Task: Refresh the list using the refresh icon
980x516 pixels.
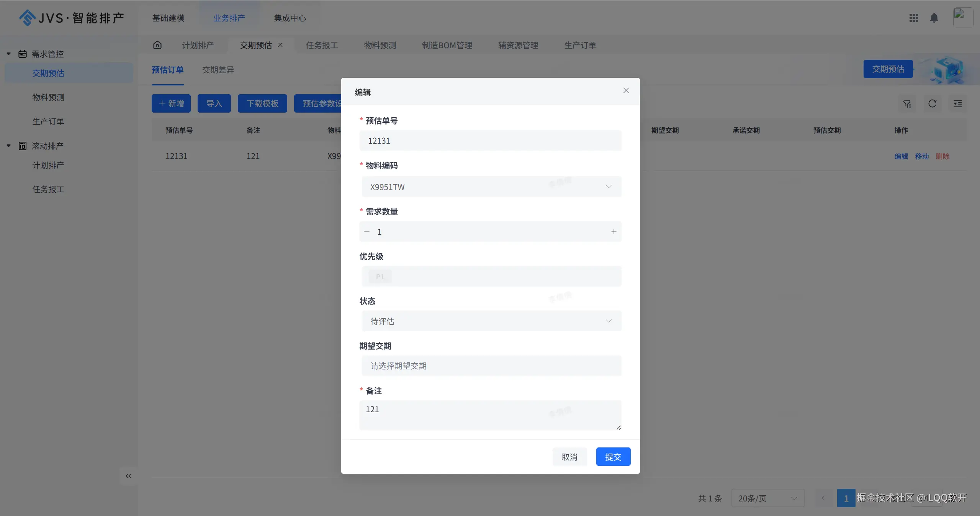Action: pyautogui.click(x=932, y=103)
